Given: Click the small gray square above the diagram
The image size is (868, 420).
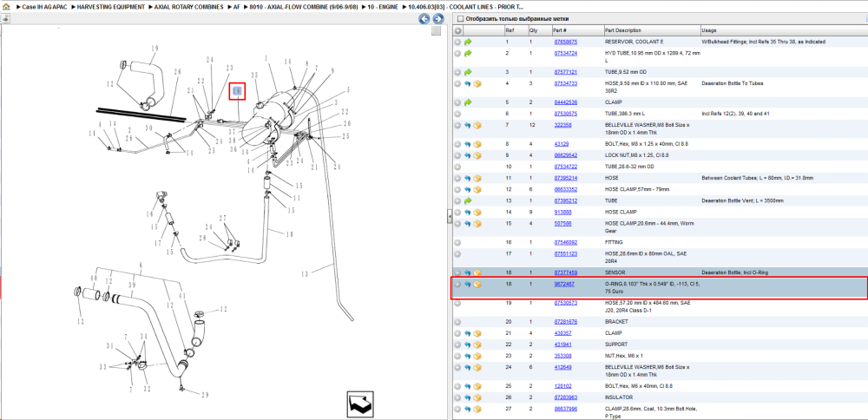Looking at the screenshot, I should pos(437,31).
